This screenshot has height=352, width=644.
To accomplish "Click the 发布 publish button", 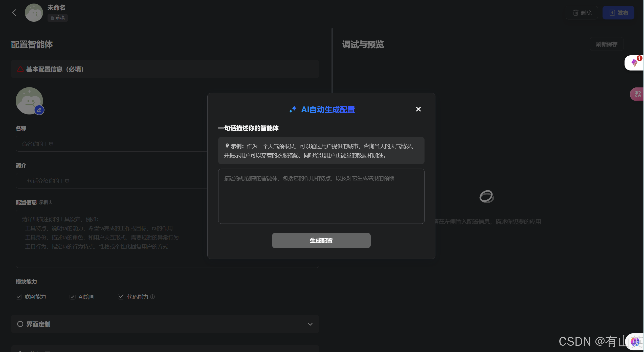I will [x=618, y=13].
